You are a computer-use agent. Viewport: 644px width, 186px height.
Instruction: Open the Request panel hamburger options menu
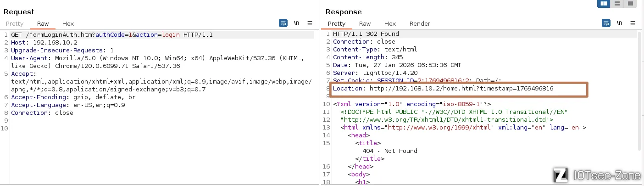point(310,23)
